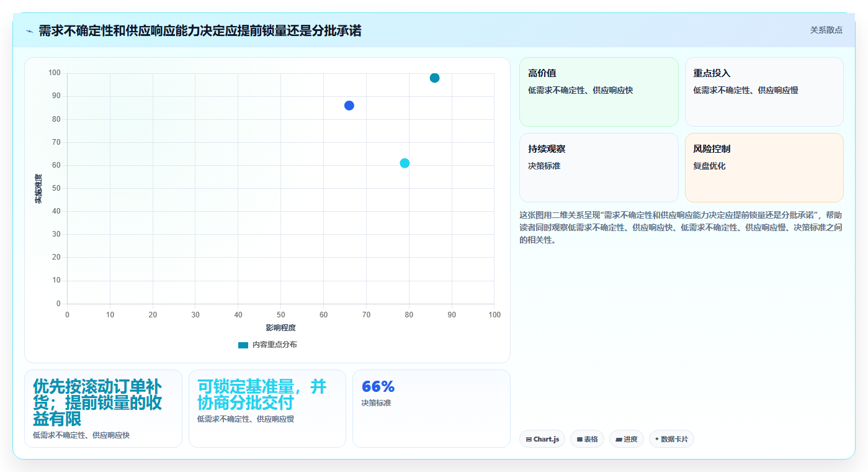Click the 内容重点分布 legend label
Image resolution: width=868 pixels, height=472 pixels.
pos(274,345)
